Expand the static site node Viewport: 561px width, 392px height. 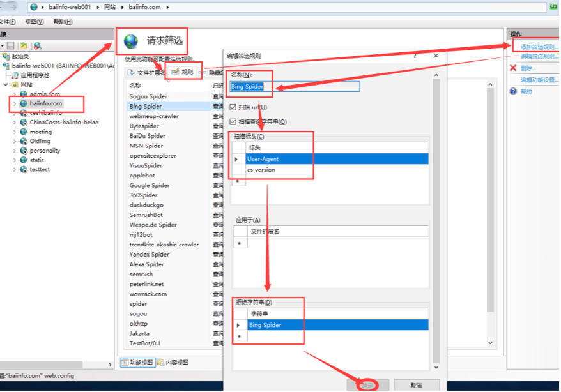[15, 160]
